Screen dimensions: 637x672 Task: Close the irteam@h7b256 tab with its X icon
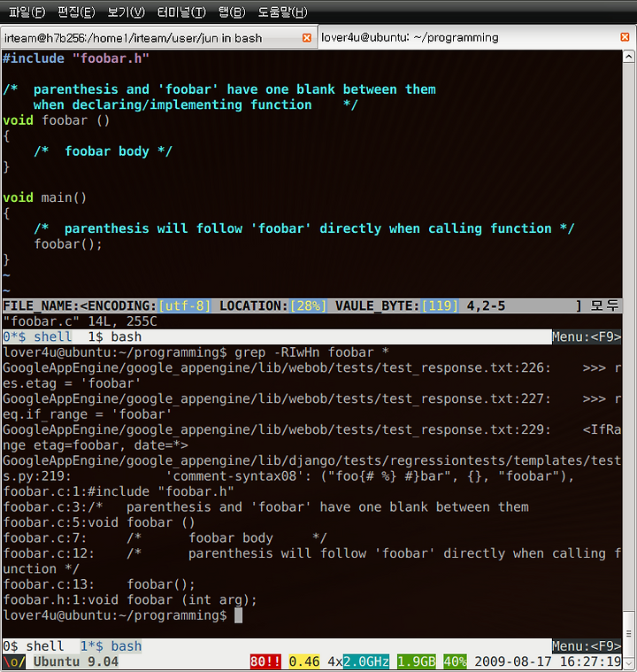307,38
